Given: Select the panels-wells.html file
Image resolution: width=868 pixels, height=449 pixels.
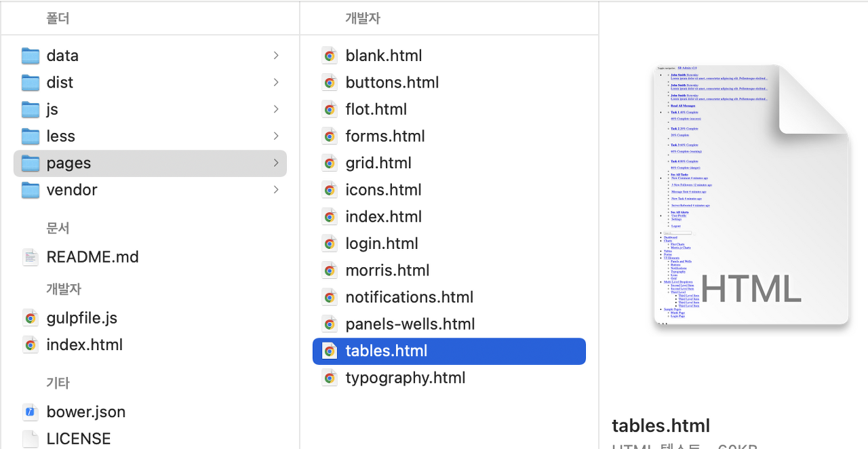Looking at the screenshot, I should pyautogui.click(x=410, y=324).
